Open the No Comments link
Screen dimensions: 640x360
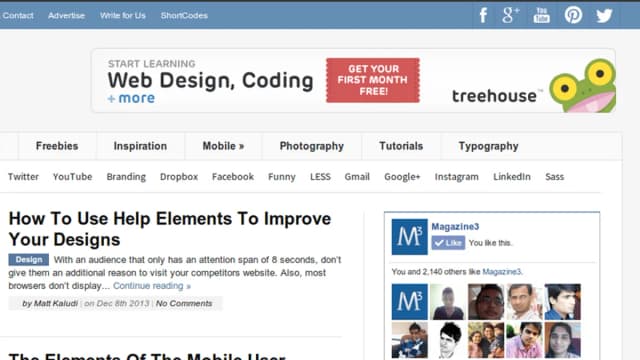point(184,303)
